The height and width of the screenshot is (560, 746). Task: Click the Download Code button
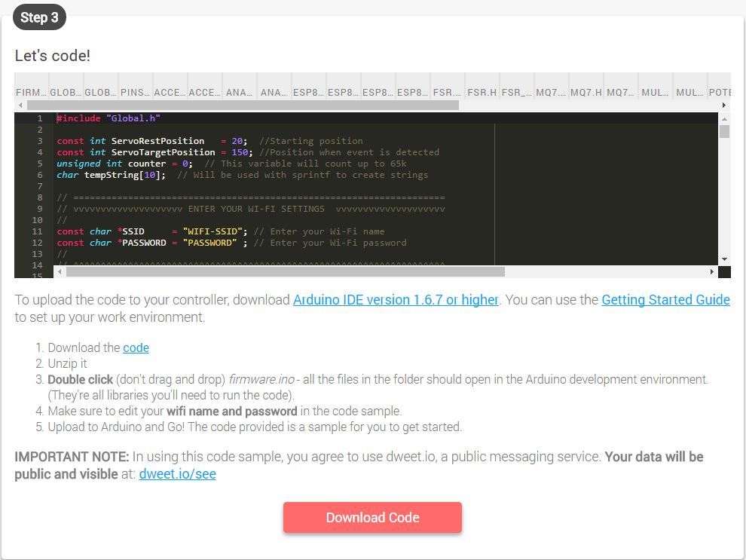[x=372, y=517]
